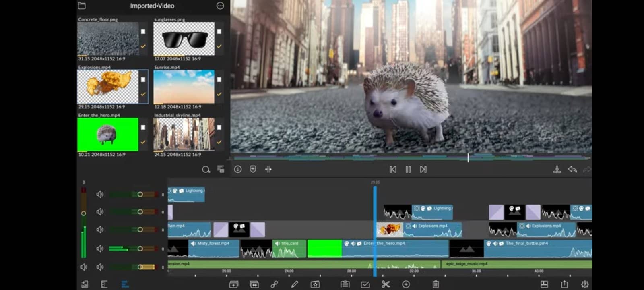Screen dimensions: 644x290
Task: Mute the top track speaker icon
Action: pos(100,195)
